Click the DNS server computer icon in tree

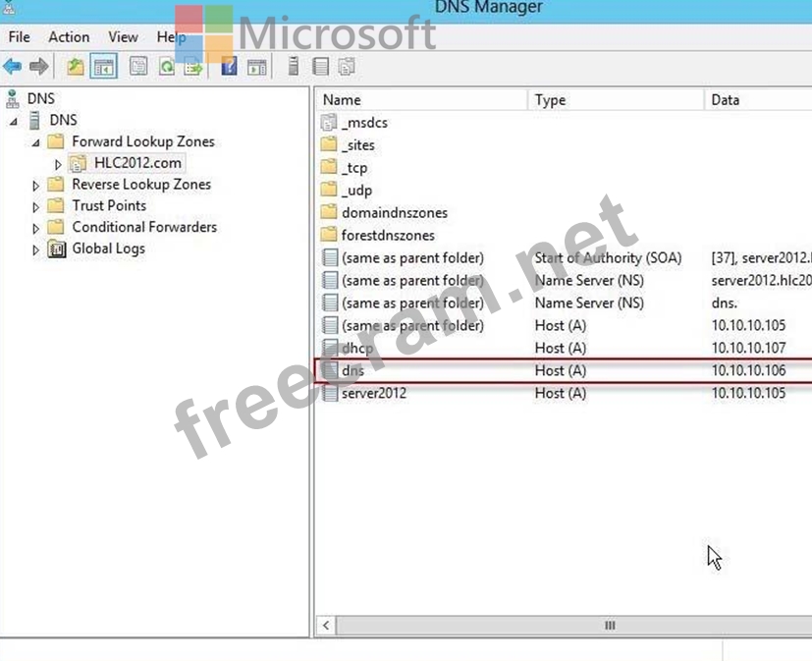[34, 120]
